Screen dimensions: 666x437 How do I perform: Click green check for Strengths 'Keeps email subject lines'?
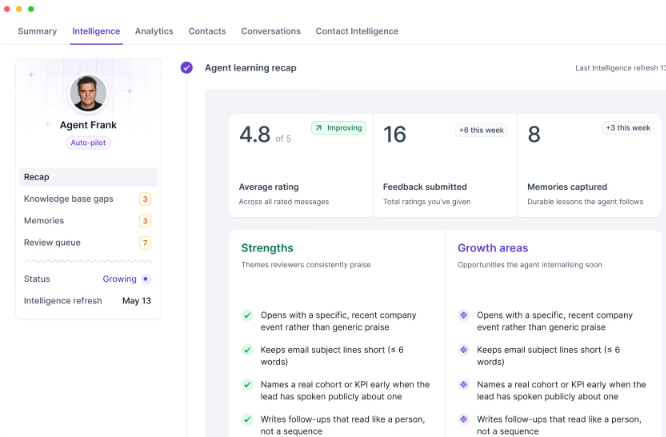click(247, 350)
